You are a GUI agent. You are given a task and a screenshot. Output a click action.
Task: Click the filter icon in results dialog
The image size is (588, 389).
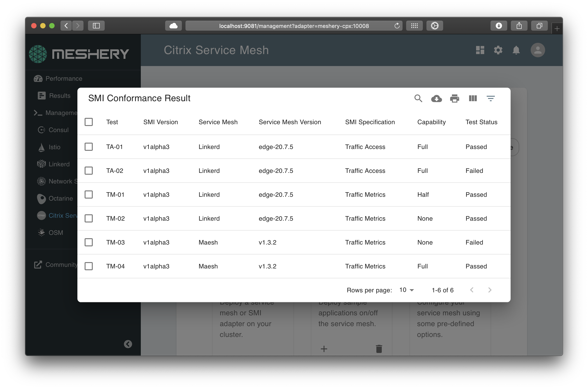491,98
